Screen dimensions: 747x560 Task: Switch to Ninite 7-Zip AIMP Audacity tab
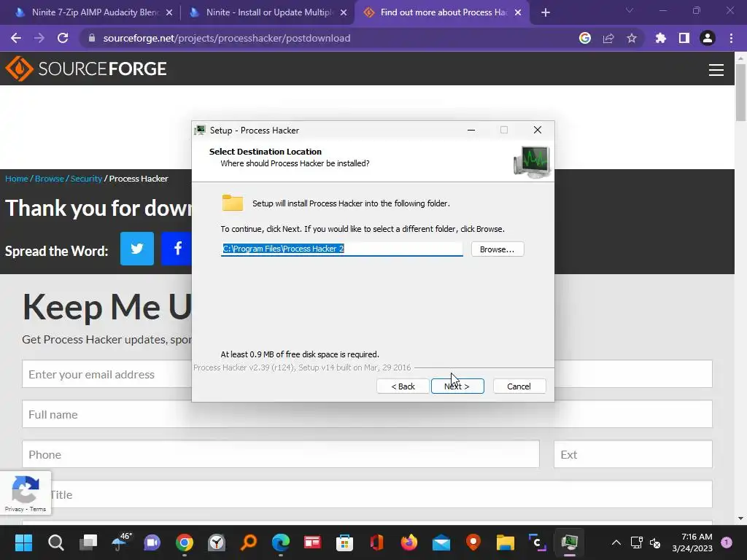[88, 12]
